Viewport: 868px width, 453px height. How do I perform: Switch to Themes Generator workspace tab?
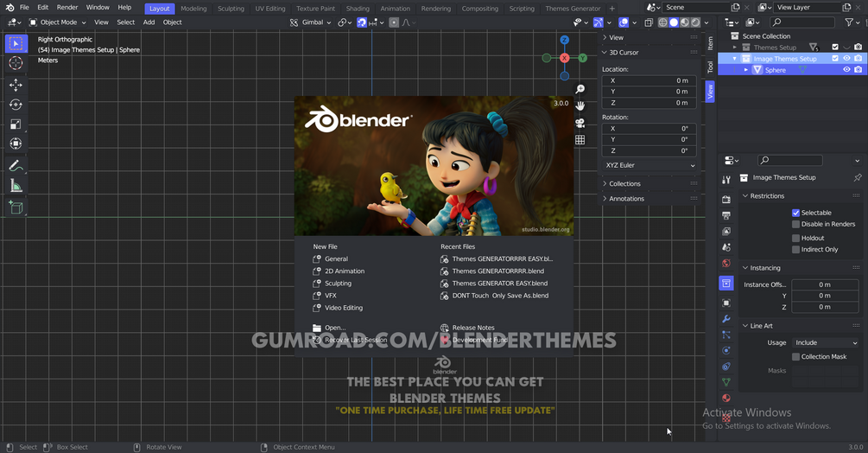[x=573, y=9]
